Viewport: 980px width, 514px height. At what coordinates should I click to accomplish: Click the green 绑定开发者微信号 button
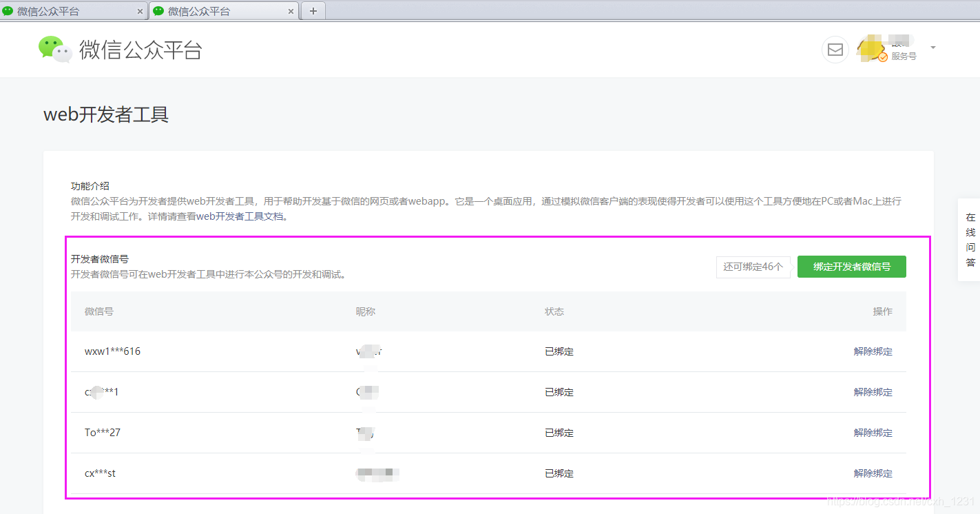[x=851, y=267]
